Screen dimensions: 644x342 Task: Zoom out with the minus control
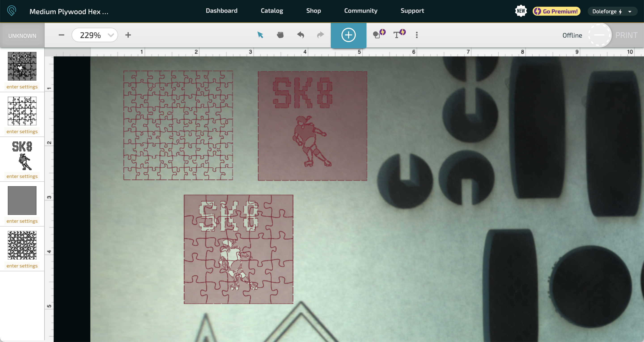point(61,35)
